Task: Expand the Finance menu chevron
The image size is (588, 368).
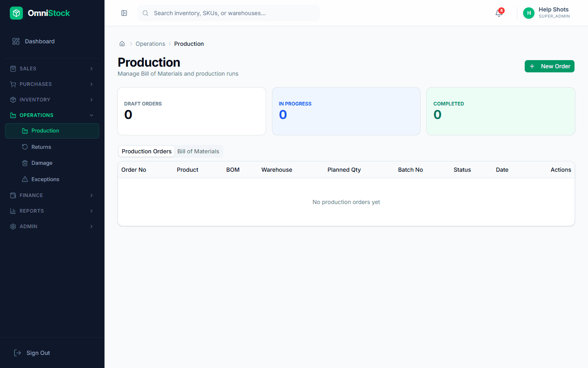Action: [x=91, y=195]
